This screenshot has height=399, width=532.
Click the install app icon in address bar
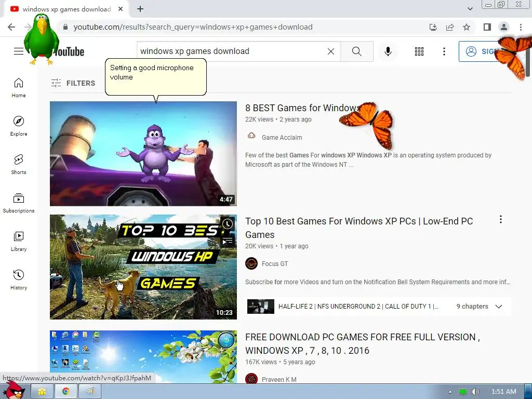tap(433, 27)
